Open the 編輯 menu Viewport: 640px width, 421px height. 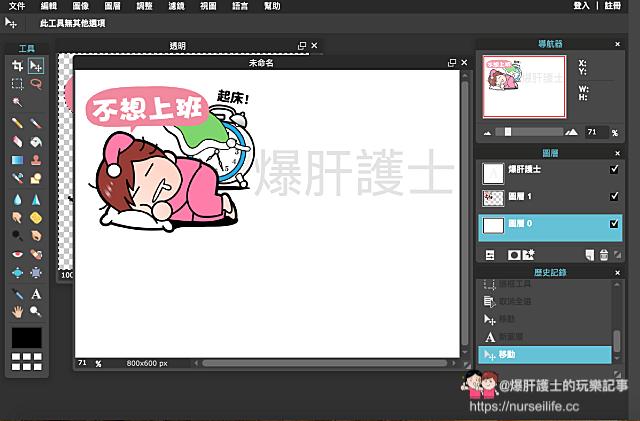(x=49, y=6)
